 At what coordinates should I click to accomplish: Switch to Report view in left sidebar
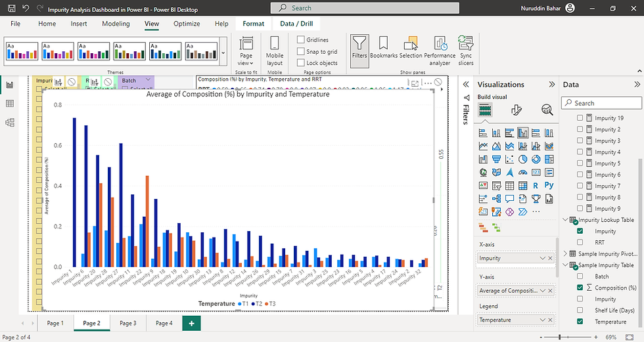[10, 85]
